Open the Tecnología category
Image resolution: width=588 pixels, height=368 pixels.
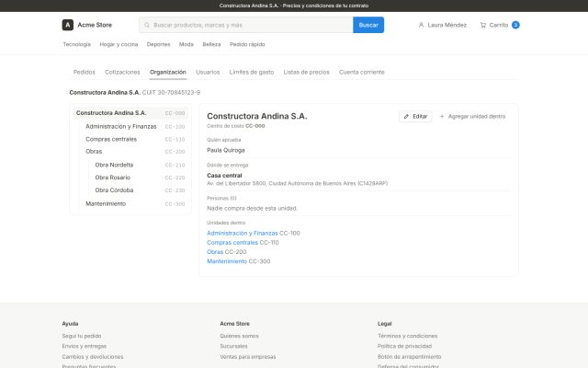click(x=76, y=44)
